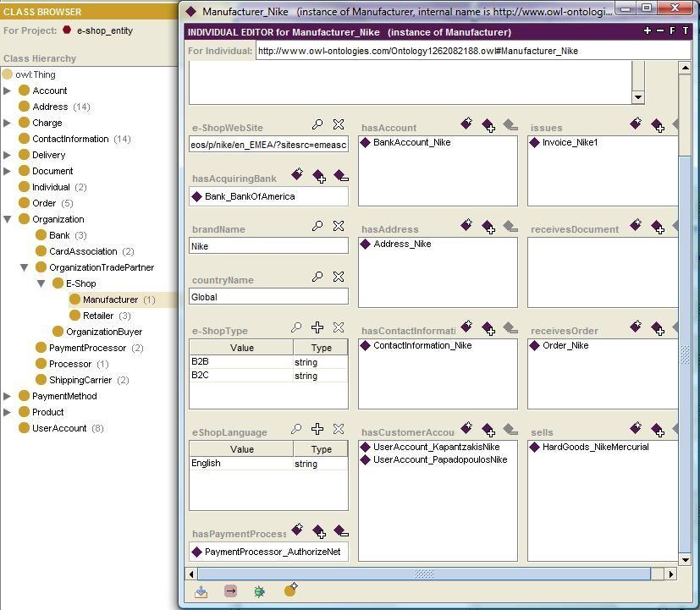
Task: Click the Value column header in e-ShopType
Action: point(241,348)
